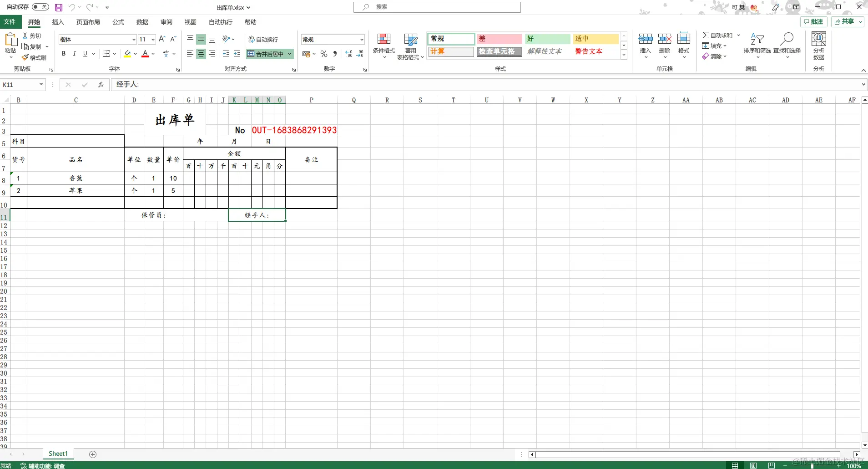Toggle Bold formatting

64,54
